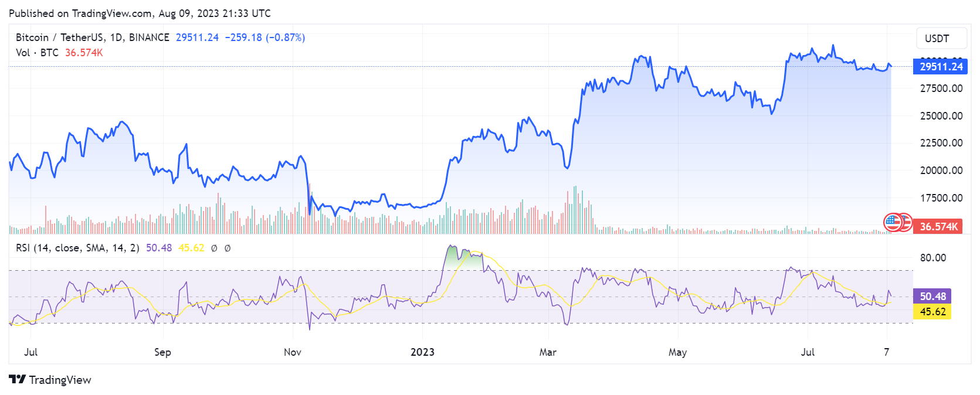Click the 2023 marker on the time axis
The height and width of the screenshot is (395, 980).
[422, 352]
